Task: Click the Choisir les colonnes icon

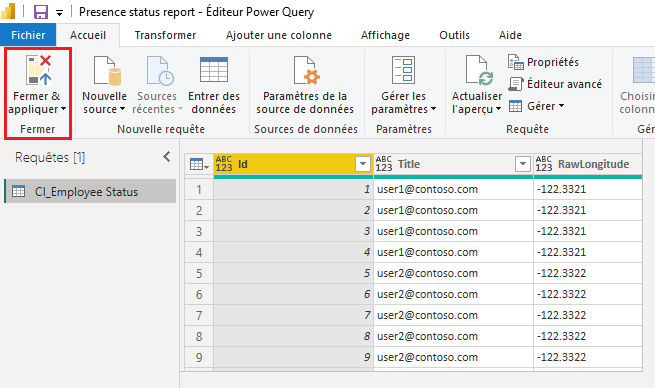Action: pyautogui.click(x=644, y=70)
